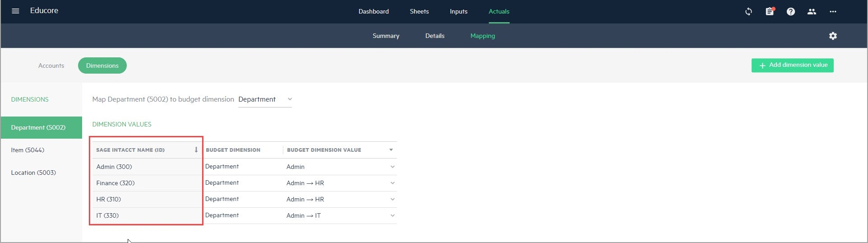Open the tasks clipboard notification icon
Image resolution: width=868 pixels, height=243 pixels.
[x=770, y=12]
